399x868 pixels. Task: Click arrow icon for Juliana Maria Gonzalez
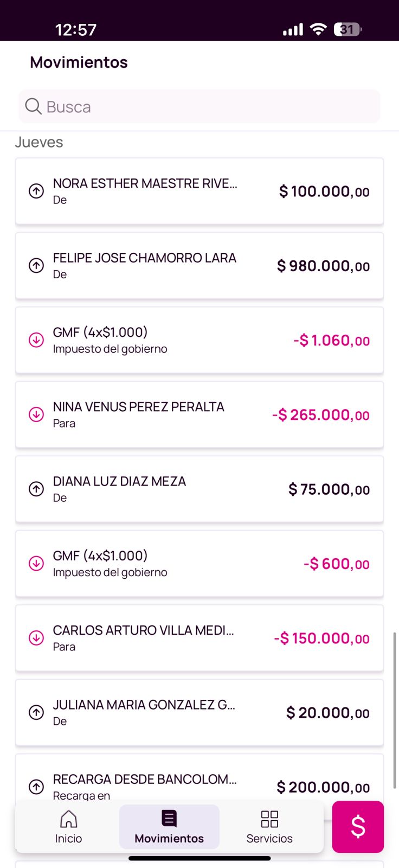[x=36, y=712]
